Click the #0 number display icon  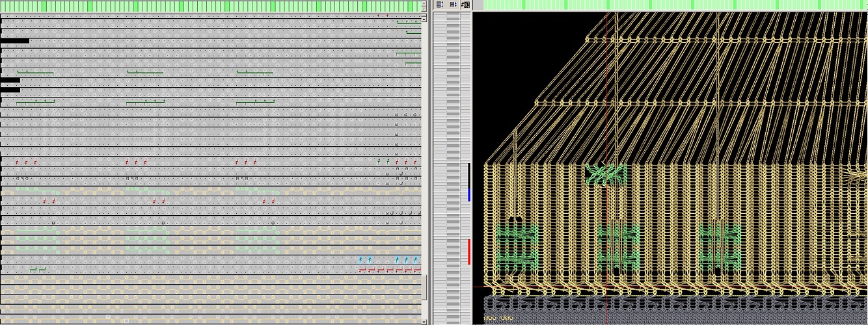coord(465,5)
